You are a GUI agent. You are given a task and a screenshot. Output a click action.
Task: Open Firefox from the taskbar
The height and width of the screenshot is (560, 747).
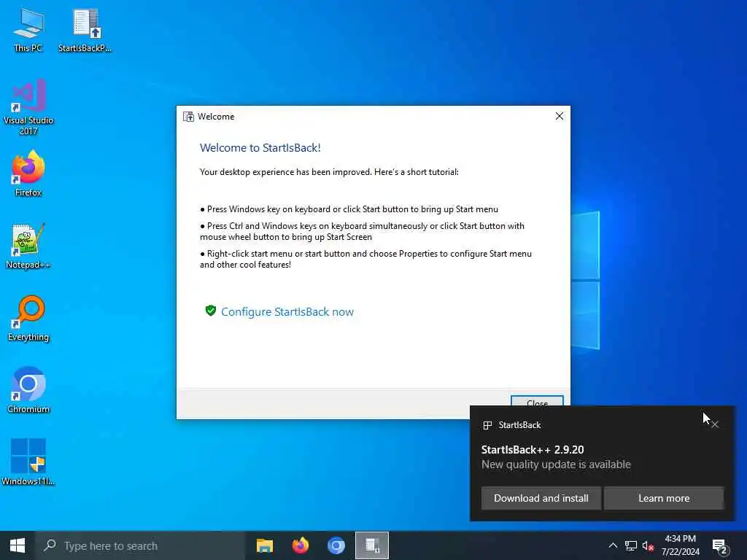[300, 545]
